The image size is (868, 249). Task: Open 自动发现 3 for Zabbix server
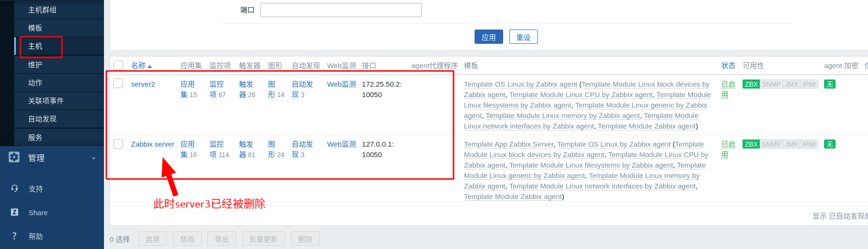302,149
